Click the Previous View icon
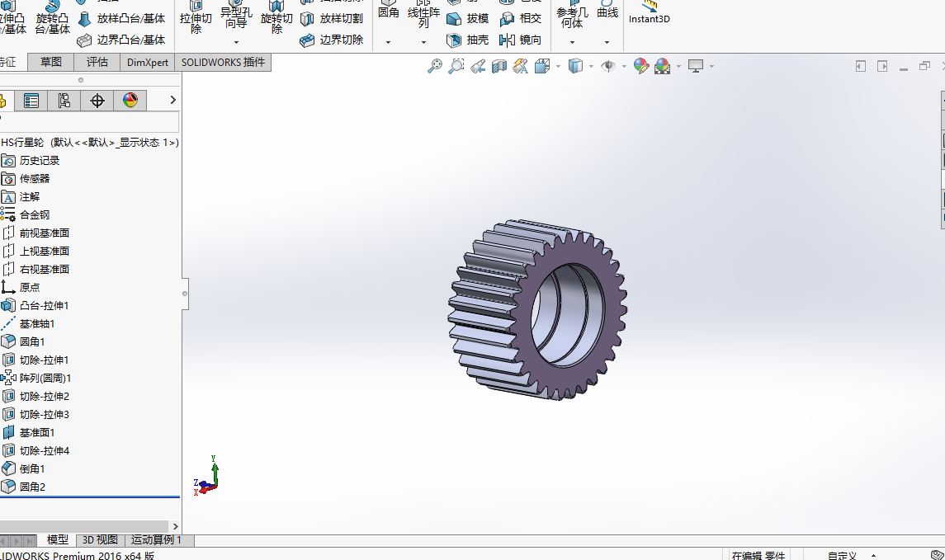Image resolution: width=945 pixels, height=560 pixels. coord(478,67)
